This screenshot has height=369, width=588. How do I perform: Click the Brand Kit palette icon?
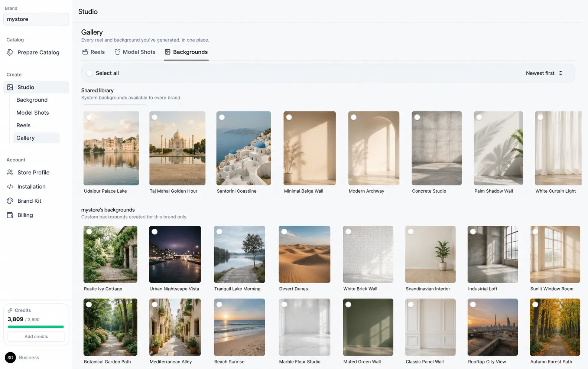coord(10,201)
